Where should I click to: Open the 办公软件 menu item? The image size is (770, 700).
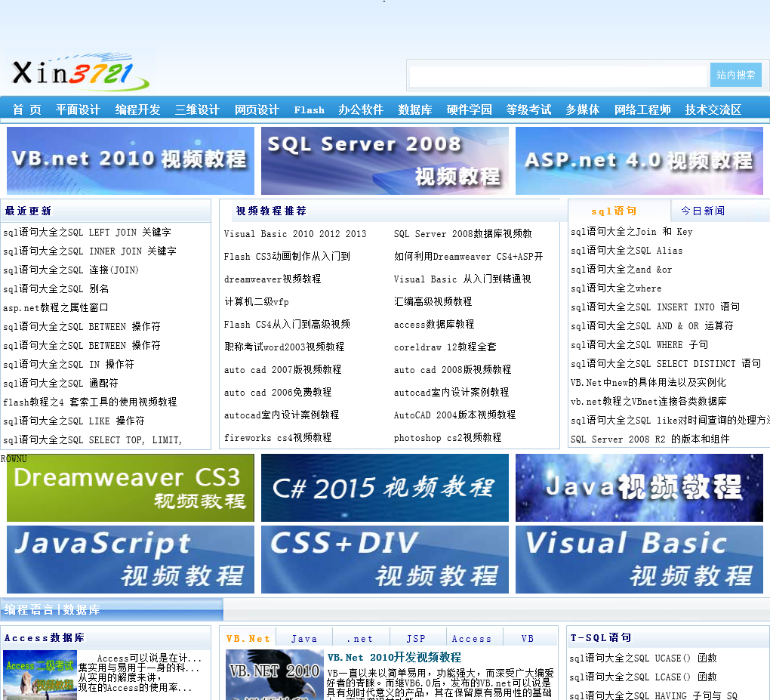point(360,109)
